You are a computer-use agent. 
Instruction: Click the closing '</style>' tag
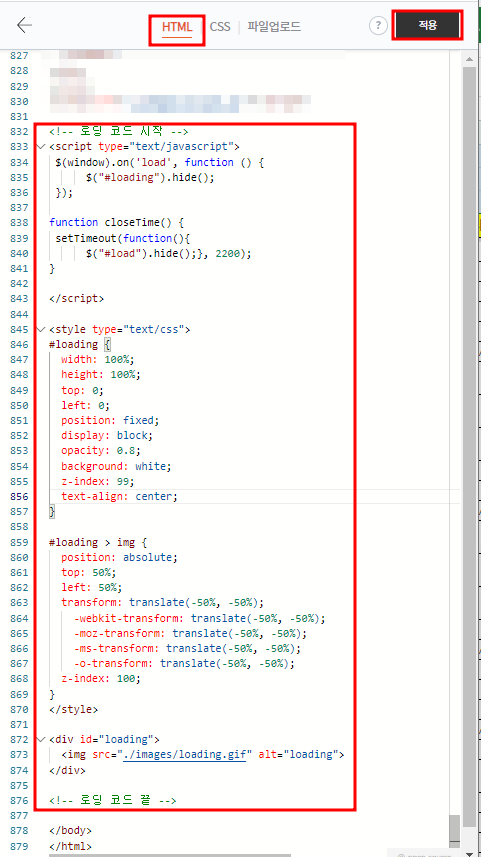[74, 709]
